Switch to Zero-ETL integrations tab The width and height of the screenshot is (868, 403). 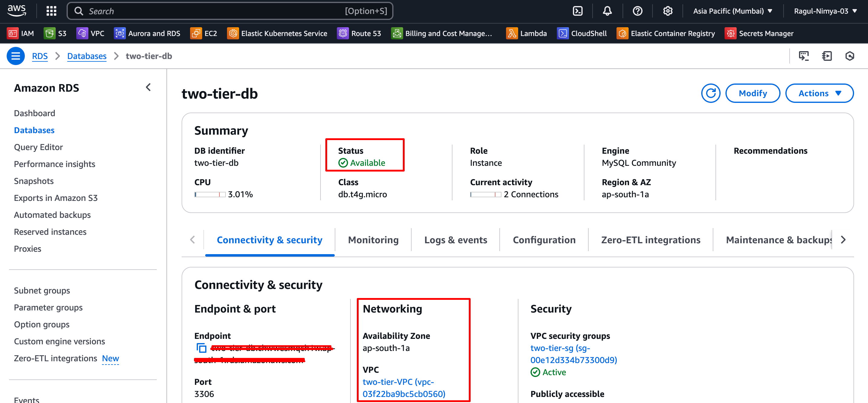click(x=651, y=240)
